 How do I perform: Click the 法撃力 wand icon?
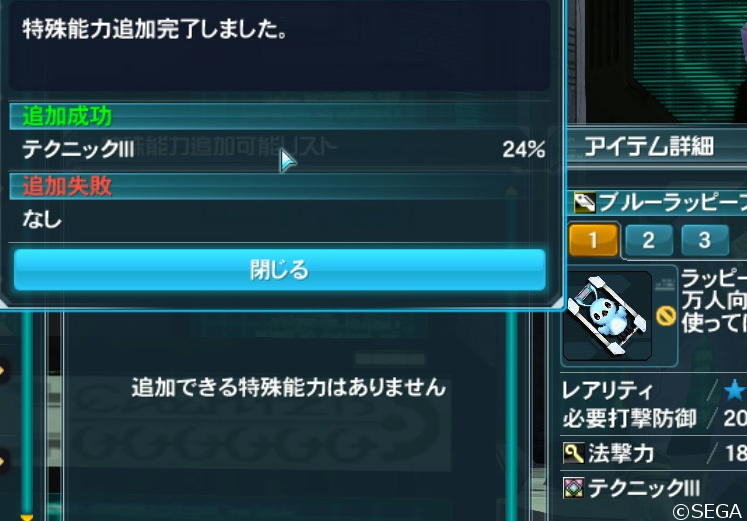pos(573,452)
